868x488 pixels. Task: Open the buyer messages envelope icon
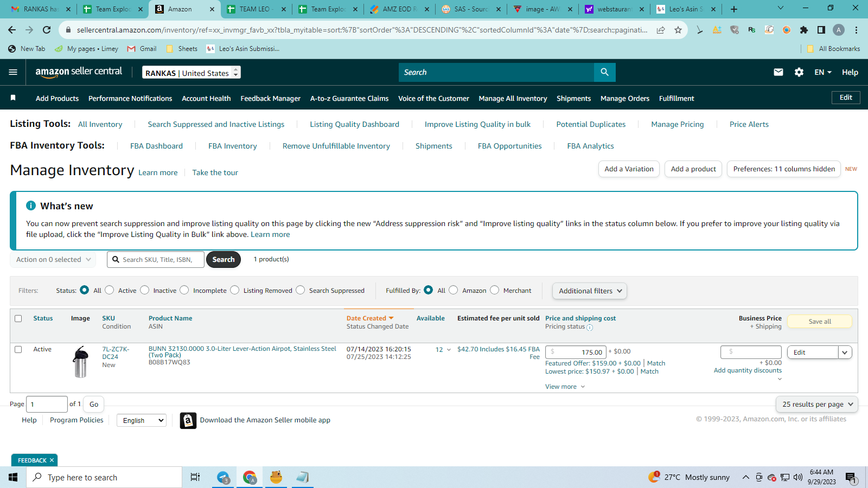click(x=778, y=72)
